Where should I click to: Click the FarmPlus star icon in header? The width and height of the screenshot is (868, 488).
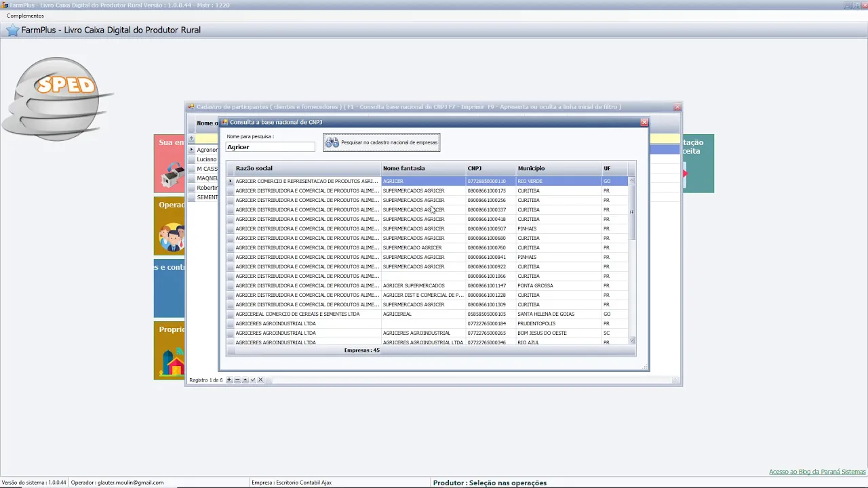point(12,30)
